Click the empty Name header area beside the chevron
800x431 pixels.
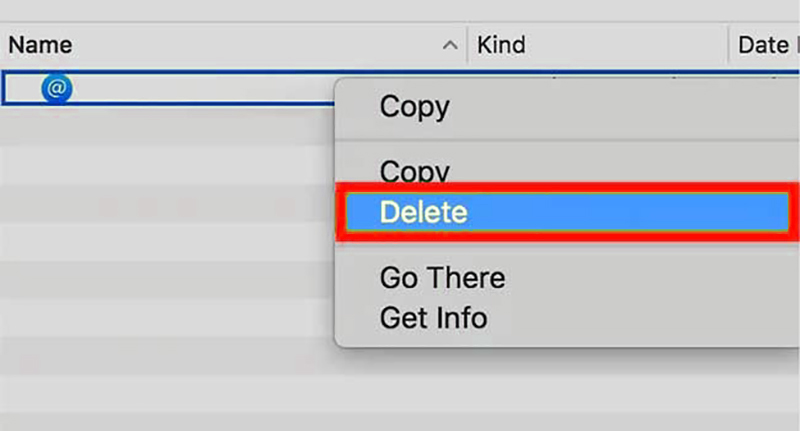pyautogui.click(x=255, y=45)
